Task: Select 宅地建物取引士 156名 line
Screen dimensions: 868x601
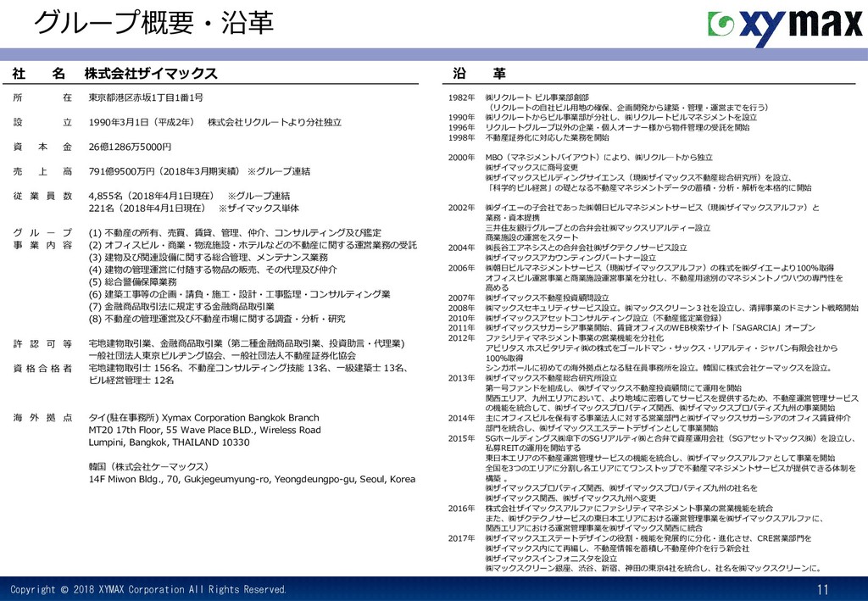Action: tap(248, 368)
